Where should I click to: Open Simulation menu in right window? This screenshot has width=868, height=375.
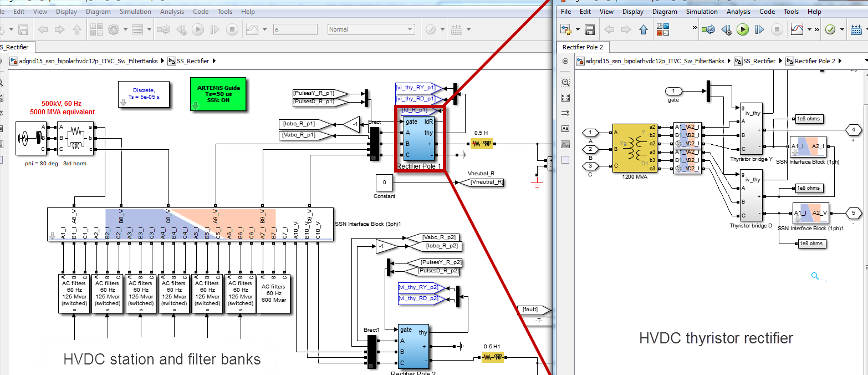pyautogui.click(x=702, y=12)
